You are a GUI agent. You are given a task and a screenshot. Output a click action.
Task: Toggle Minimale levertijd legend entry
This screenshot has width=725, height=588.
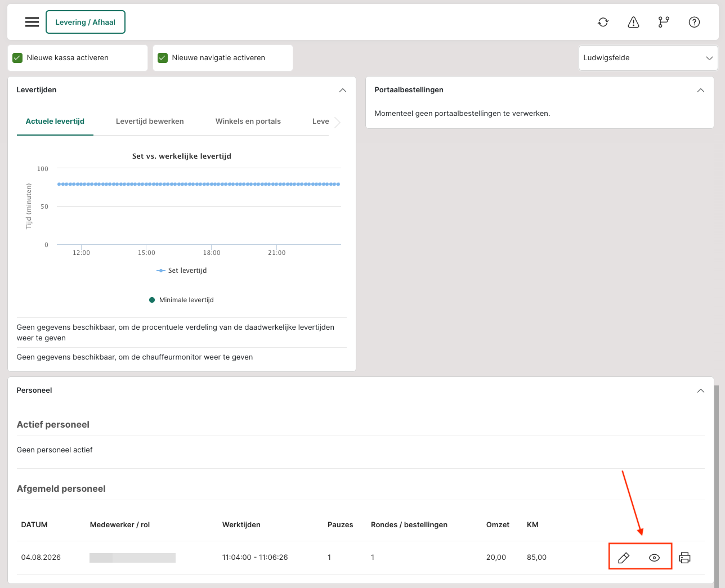pos(181,300)
